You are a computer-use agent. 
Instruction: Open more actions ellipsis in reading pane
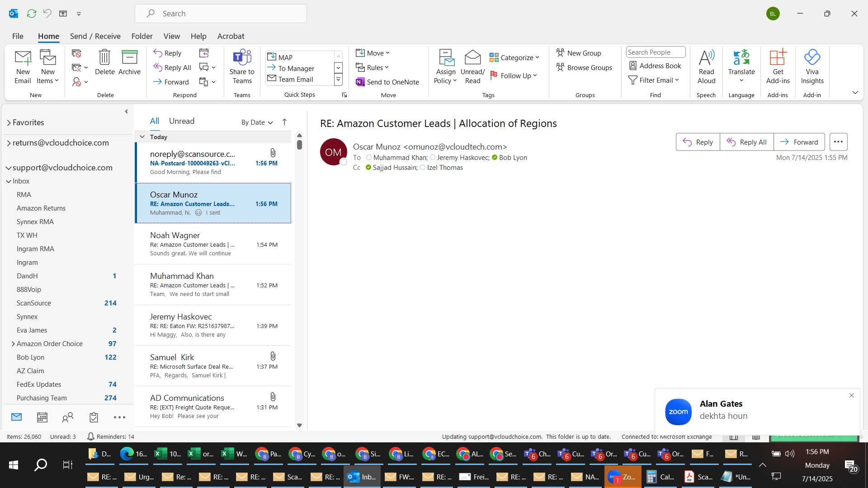tap(838, 142)
